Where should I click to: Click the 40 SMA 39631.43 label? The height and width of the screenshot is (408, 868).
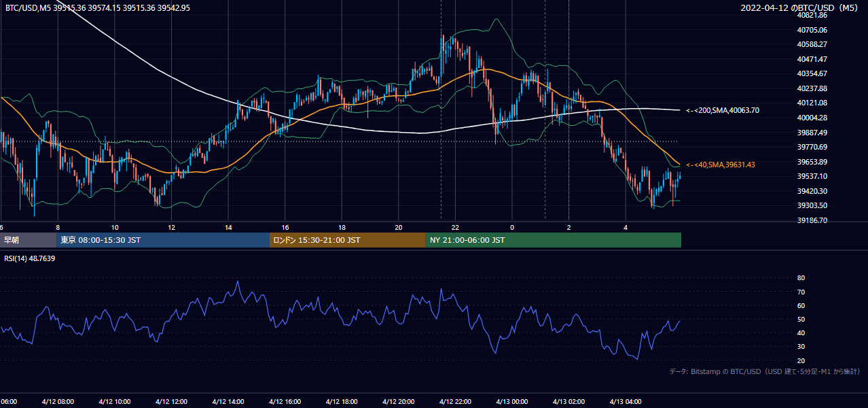tap(720, 165)
